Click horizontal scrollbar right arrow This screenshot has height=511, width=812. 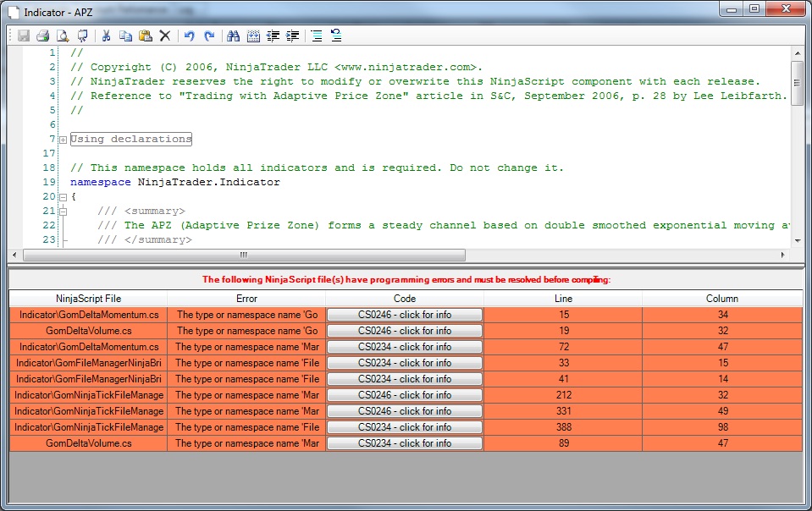(x=782, y=255)
